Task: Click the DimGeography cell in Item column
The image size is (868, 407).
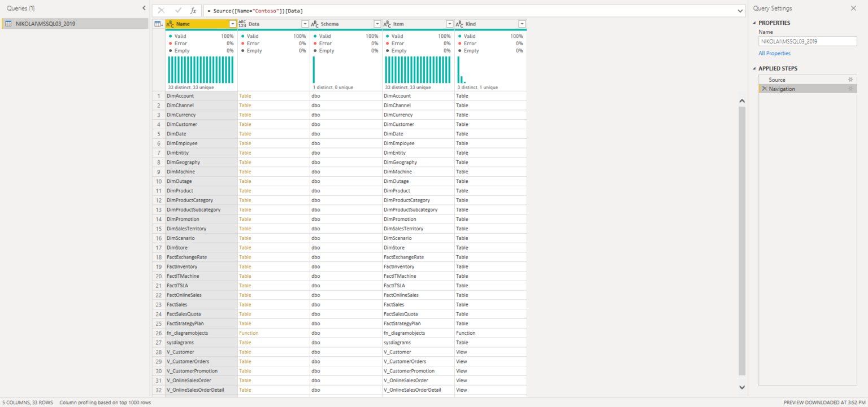Action: pyautogui.click(x=418, y=162)
